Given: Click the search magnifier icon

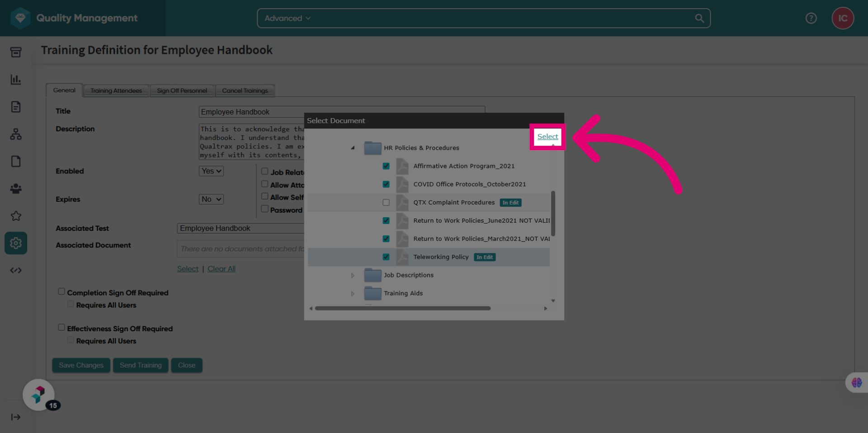Looking at the screenshot, I should tap(699, 18).
